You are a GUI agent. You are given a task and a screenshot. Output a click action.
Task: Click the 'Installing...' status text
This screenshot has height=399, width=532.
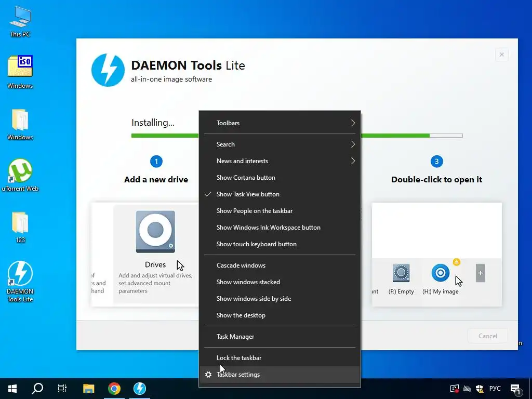(153, 123)
